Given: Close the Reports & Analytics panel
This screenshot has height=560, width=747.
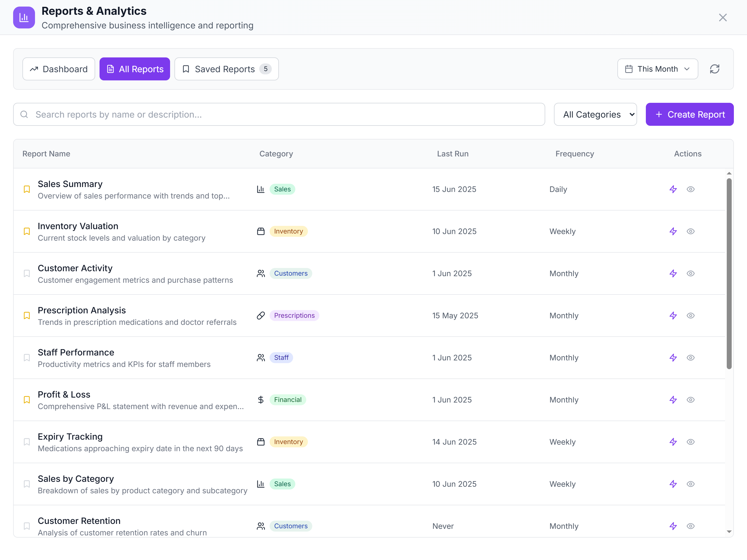Looking at the screenshot, I should point(722,17).
